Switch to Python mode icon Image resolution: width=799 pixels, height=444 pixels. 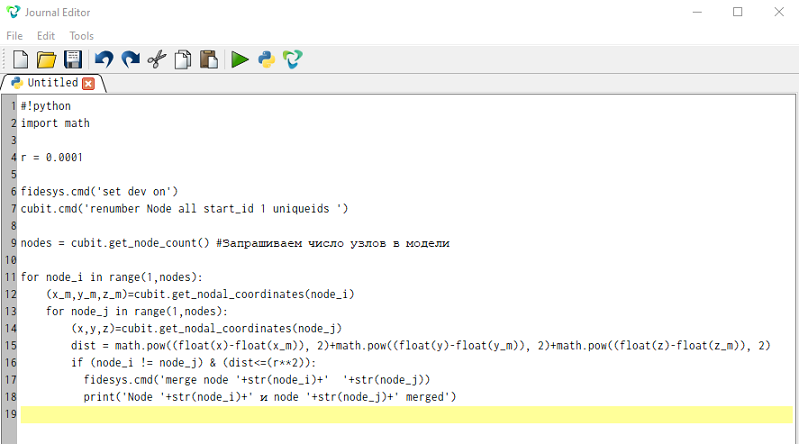[267, 60]
